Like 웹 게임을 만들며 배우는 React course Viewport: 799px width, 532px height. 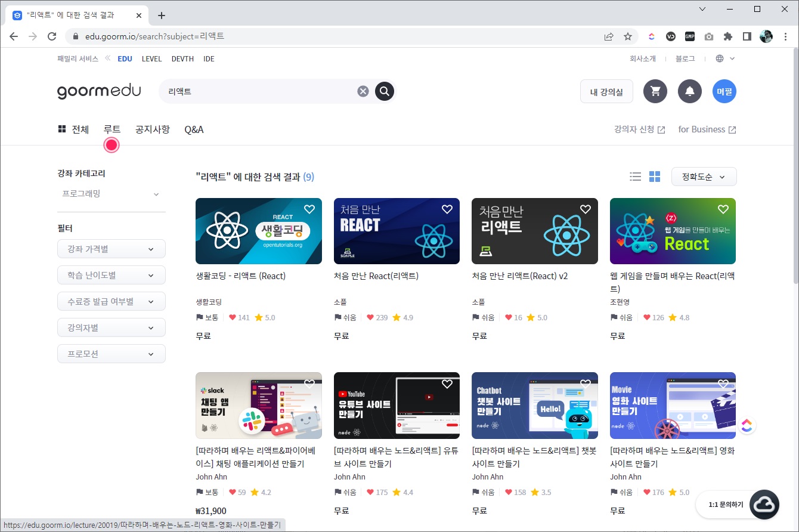(723, 209)
